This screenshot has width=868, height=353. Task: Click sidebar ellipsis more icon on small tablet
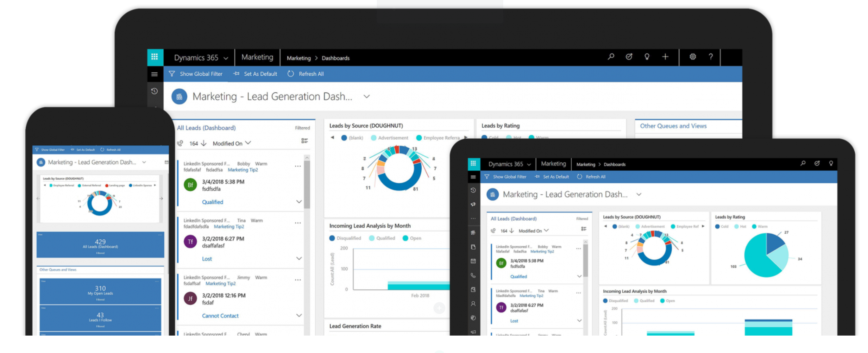[x=473, y=218]
